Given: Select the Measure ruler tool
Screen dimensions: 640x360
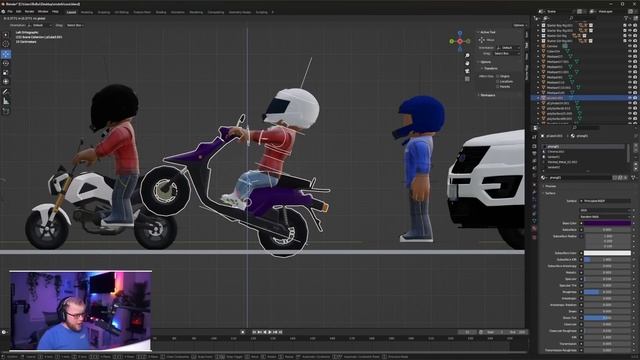Looking at the screenshot, I should [6, 101].
